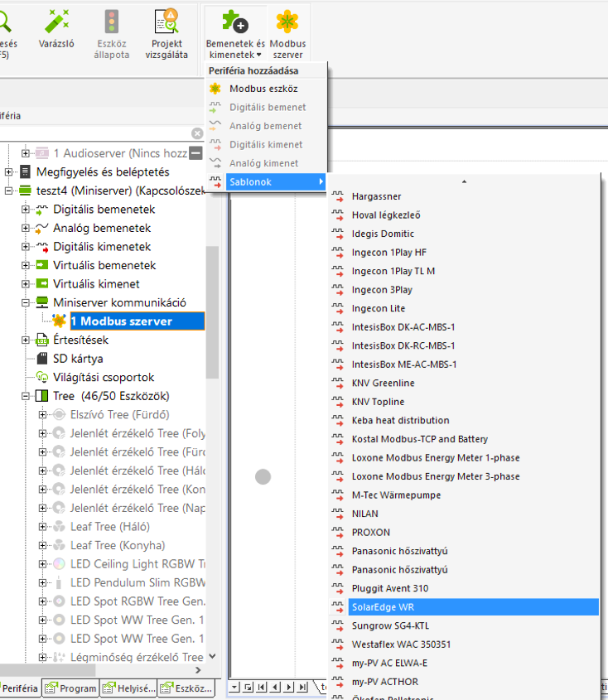The height and width of the screenshot is (700, 608).
Task: Select IntesisBox DK-AC-MBS-1 template
Action: (x=464, y=327)
